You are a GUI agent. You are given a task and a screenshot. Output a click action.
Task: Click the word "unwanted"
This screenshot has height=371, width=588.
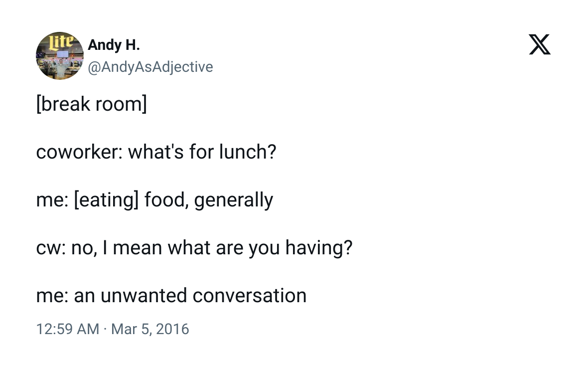coord(144,296)
